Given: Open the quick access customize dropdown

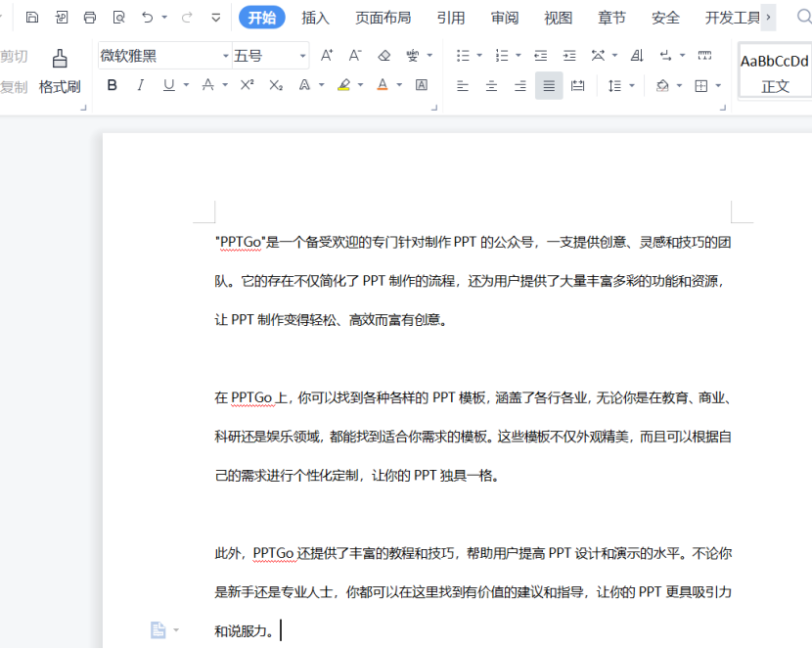Looking at the screenshot, I should click(216, 19).
